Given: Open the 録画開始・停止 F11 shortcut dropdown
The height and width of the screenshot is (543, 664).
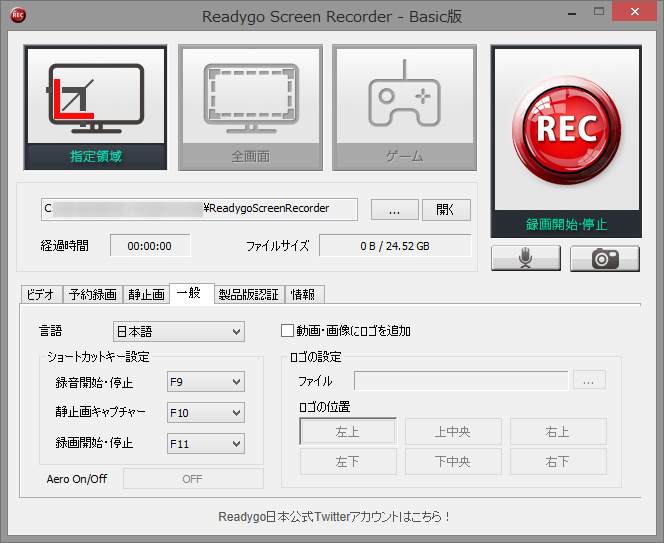Looking at the screenshot, I should coord(205,443).
